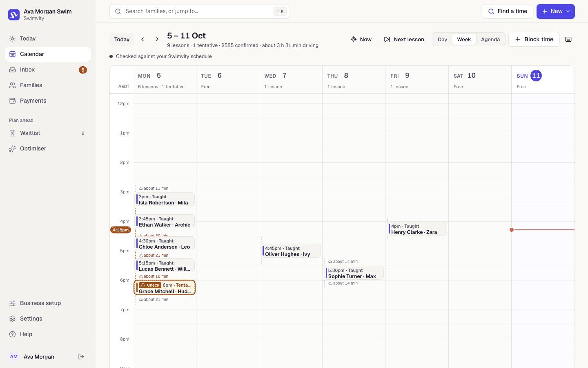Select the Sunday 11 date header
Viewport: 588px width, 368px height.
[543, 80]
